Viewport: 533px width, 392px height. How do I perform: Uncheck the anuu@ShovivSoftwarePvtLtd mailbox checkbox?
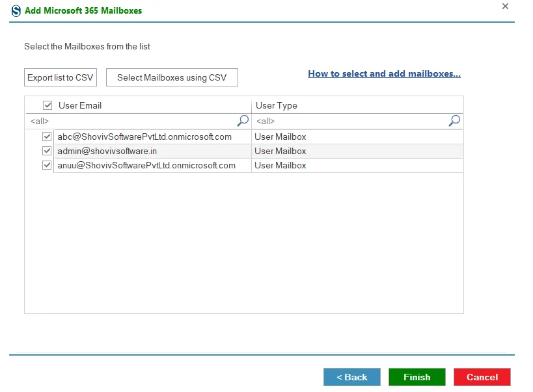[x=47, y=165]
